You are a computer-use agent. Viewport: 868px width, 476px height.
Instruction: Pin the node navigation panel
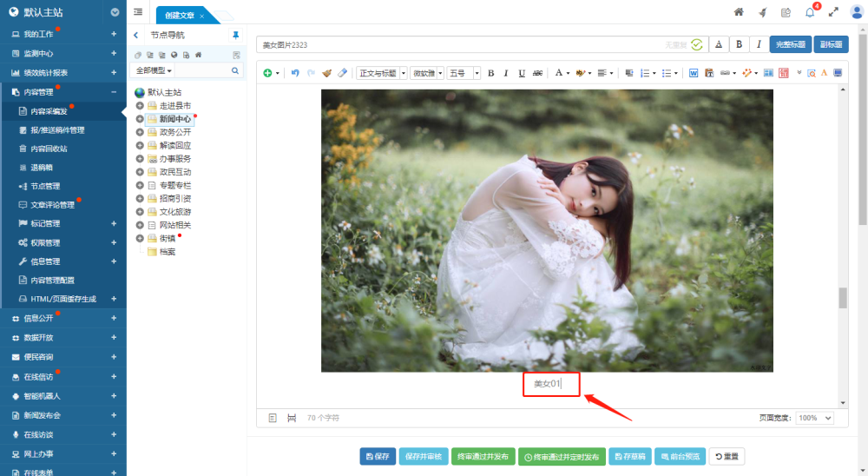[x=235, y=35]
